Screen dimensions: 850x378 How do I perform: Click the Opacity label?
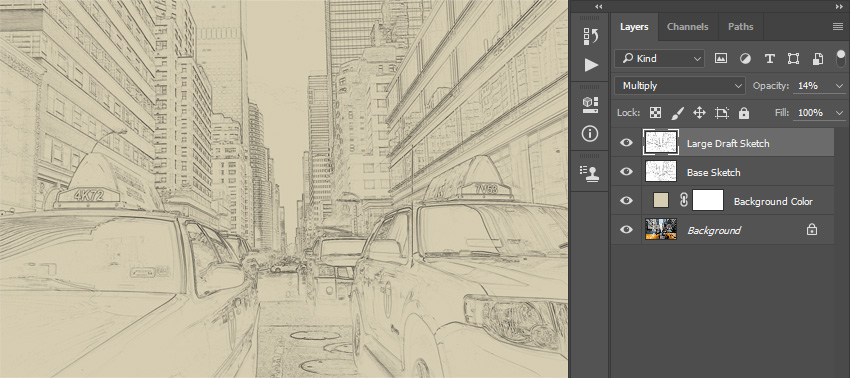click(771, 86)
